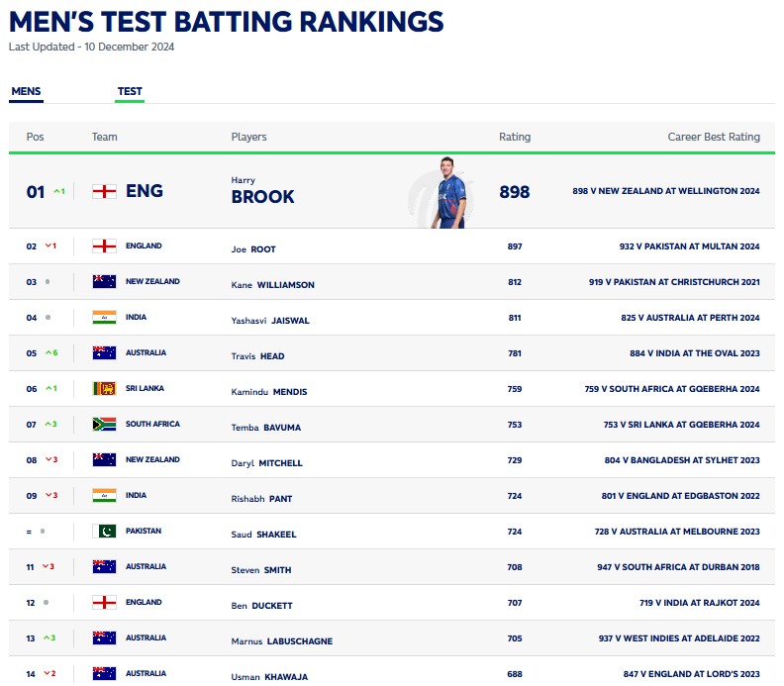
Task: Open Steven Smith player link
Action: 261,570
